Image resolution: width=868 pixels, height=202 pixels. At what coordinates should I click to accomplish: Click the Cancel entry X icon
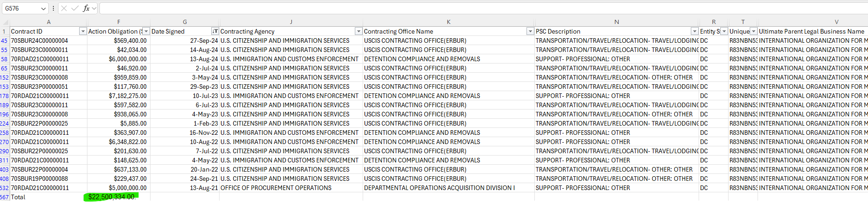pyautogui.click(x=64, y=8)
